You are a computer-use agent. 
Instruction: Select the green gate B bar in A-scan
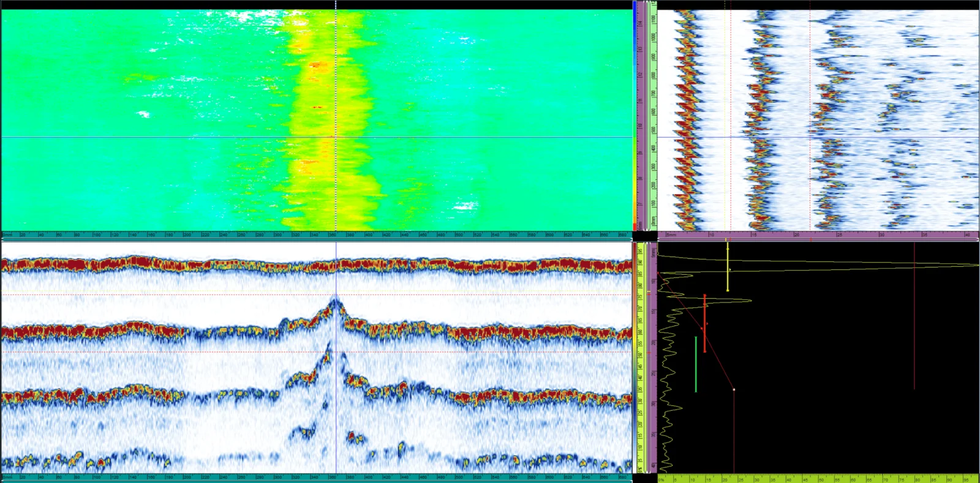[x=696, y=364]
